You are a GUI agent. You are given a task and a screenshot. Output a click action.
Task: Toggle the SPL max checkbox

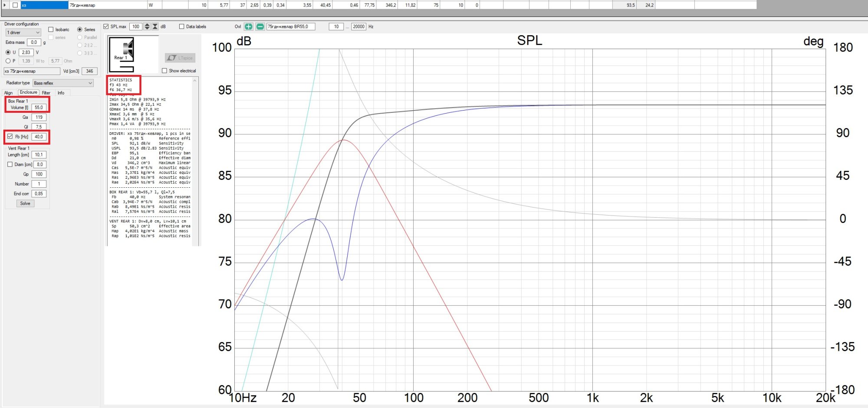click(x=106, y=26)
